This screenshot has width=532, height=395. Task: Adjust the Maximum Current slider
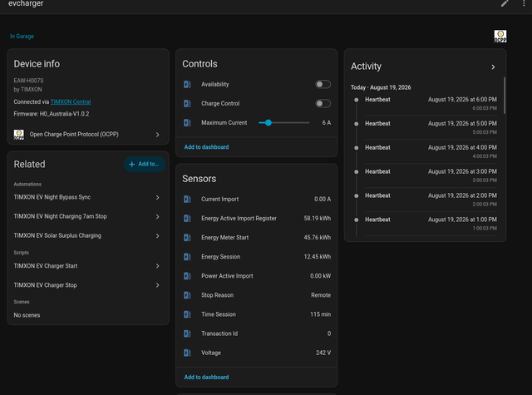coord(284,122)
